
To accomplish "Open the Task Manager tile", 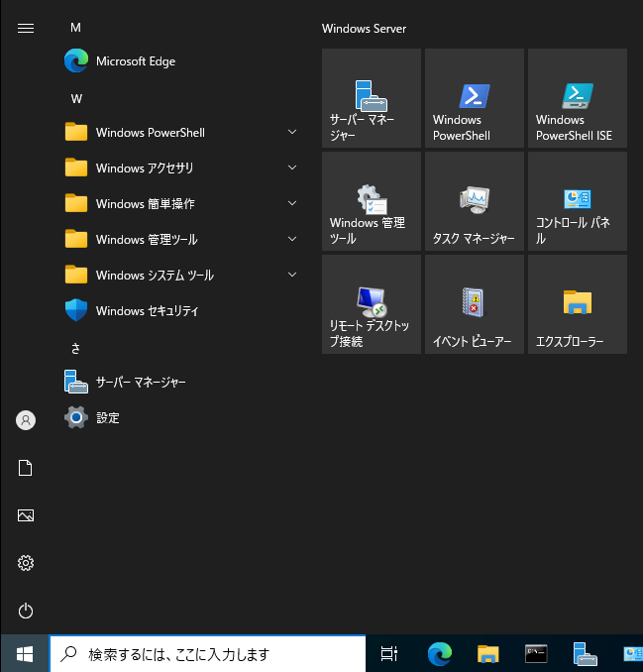I will click(474, 201).
